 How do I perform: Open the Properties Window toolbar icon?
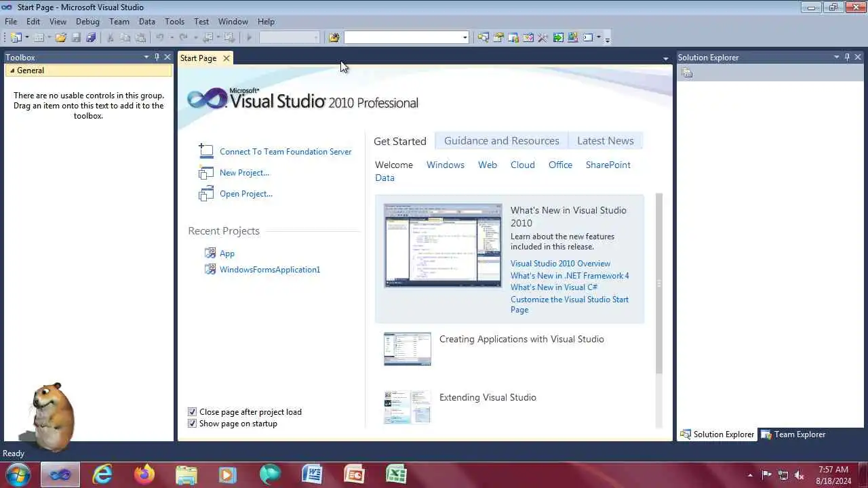(498, 37)
